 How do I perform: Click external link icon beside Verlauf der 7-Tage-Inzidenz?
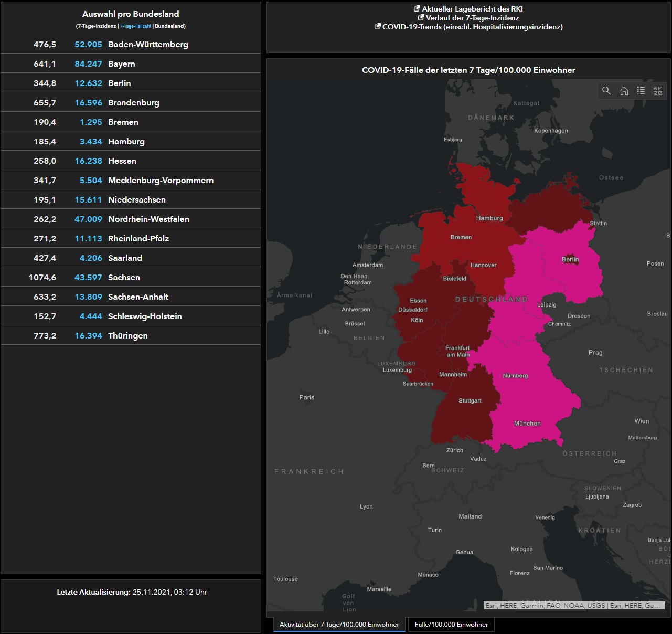421,17
